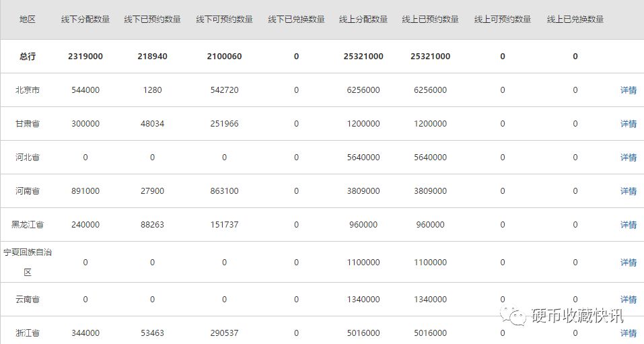Open 详情 link for 河北省 row
This screenshot has width=644, height=344.
628,158
